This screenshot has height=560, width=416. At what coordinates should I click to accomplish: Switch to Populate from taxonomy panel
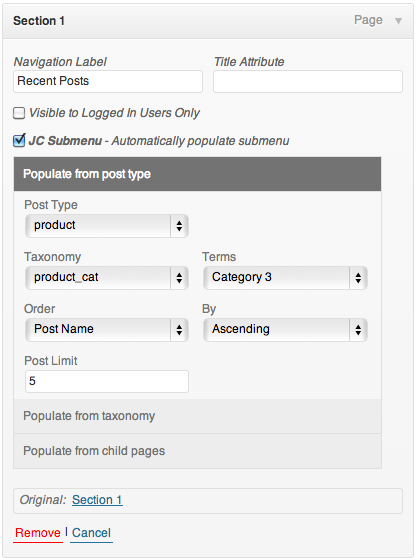(x=197, y=416)
